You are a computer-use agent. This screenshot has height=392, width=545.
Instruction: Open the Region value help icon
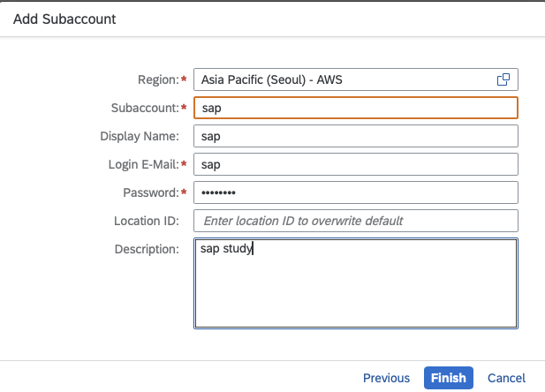[x=503, y=79]
